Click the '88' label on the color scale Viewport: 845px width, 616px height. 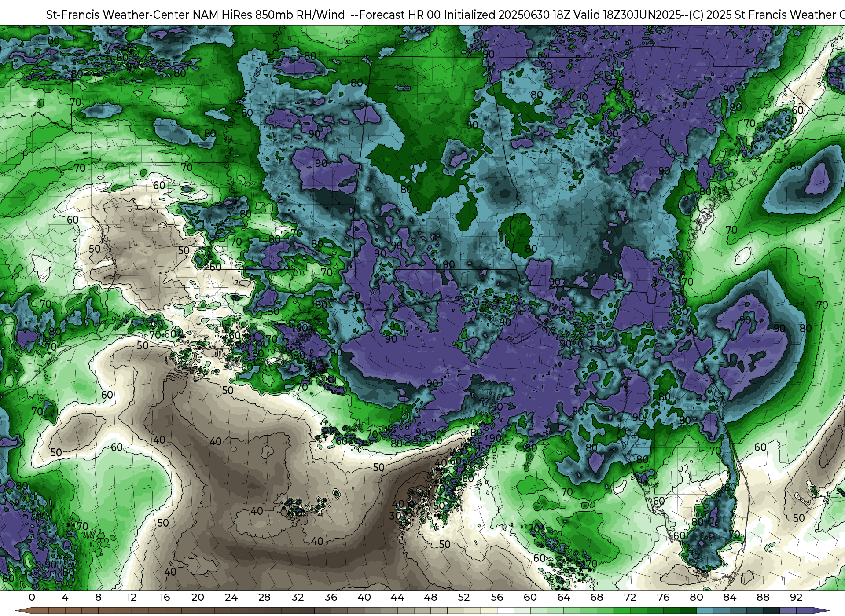pyautogui.click(x=763, y=597)
